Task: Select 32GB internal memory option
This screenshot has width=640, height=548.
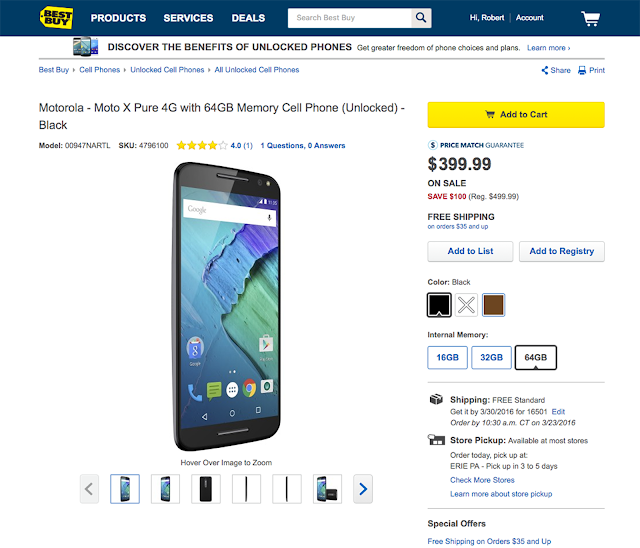Action: tap(491, 357)
